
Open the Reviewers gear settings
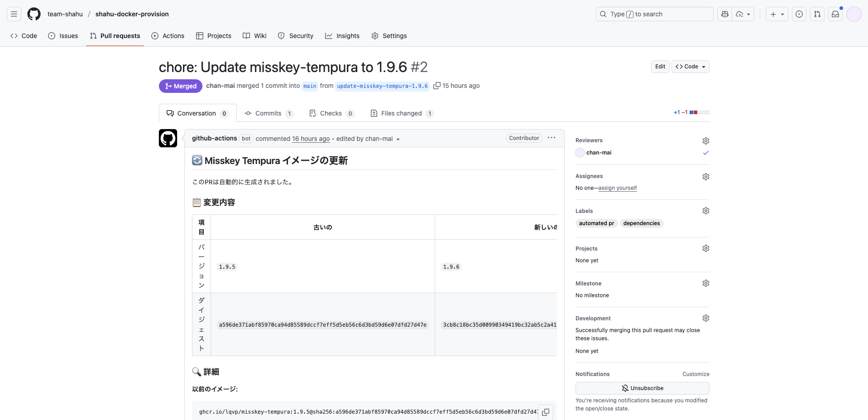point(705,141)
